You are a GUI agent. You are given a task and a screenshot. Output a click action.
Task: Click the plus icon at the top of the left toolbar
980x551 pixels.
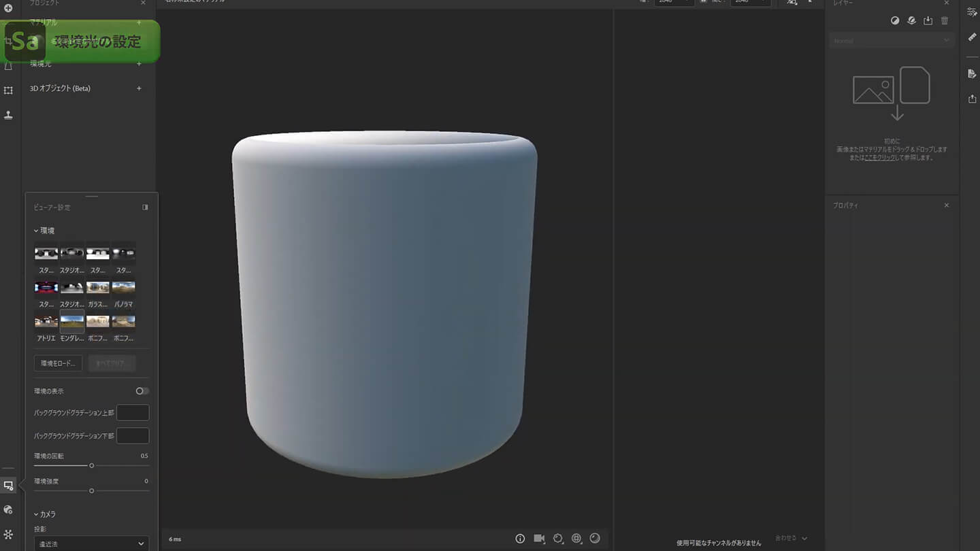[x=8, y=8]
